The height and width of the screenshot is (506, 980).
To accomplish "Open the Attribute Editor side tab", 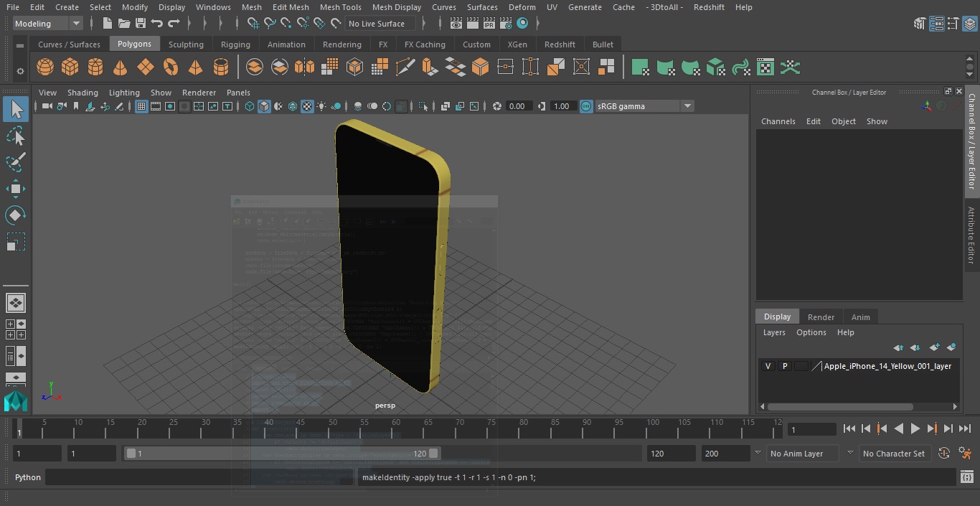I will coord(971,235).
